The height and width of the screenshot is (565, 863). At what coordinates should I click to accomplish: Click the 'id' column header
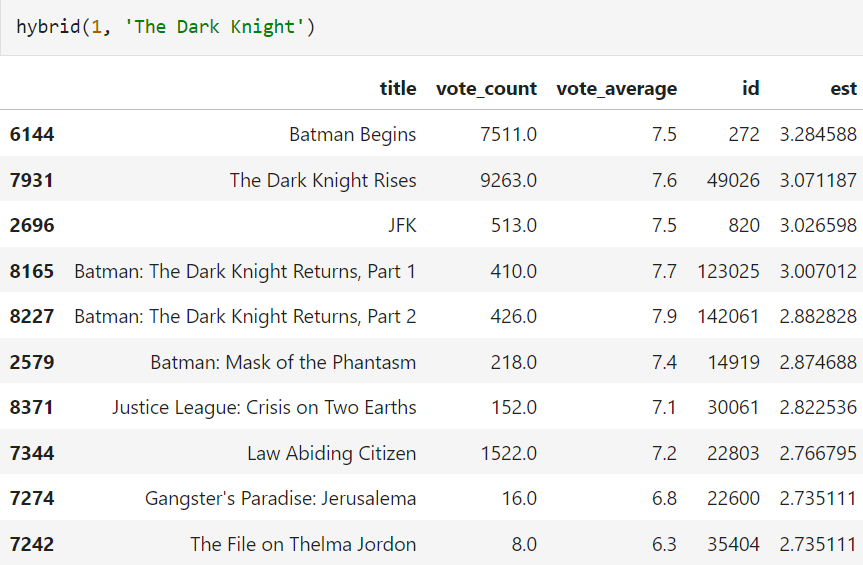coord(750,88)
